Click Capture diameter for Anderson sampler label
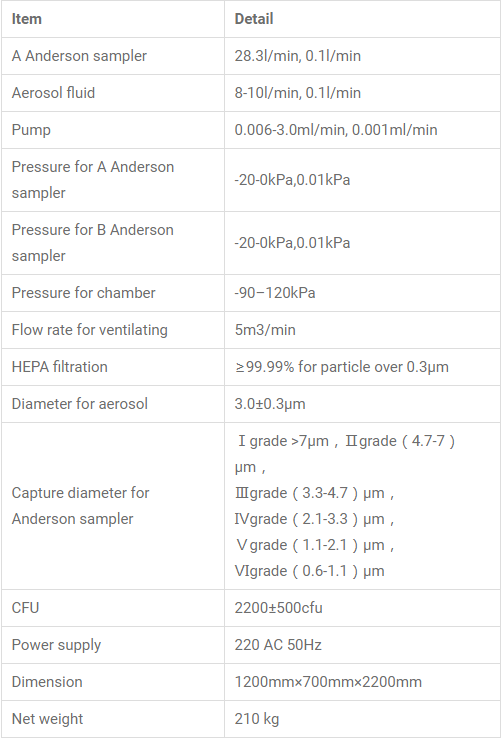Screen dimensions: 502x738 [x=80, y=506]
